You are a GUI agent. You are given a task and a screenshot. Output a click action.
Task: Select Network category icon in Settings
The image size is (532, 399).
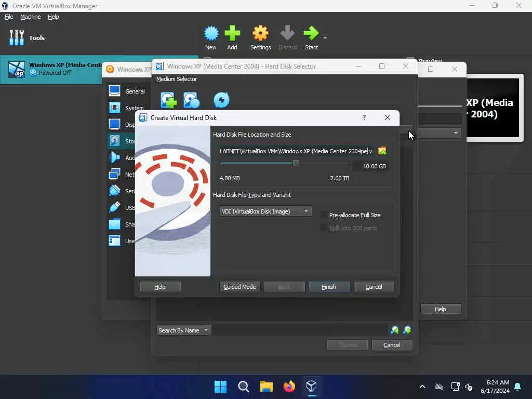click(x=115, y=174)
